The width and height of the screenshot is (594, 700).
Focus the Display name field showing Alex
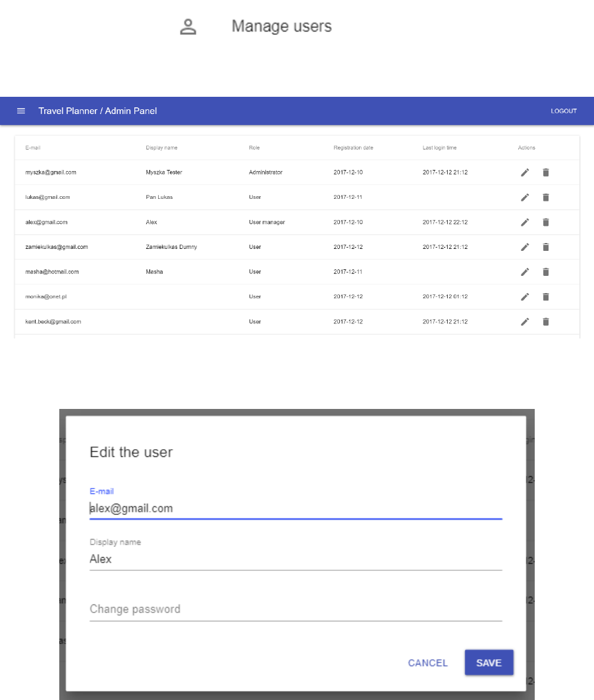click(296, 559)
